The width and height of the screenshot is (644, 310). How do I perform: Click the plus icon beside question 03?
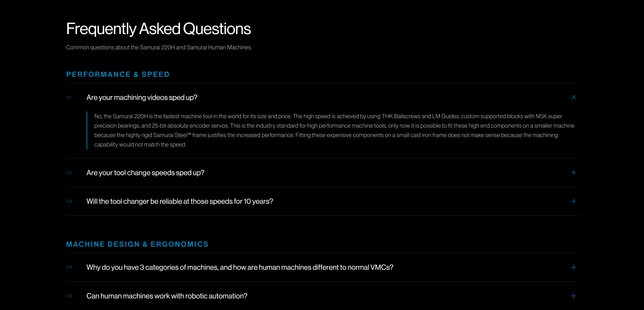point(574,201)
